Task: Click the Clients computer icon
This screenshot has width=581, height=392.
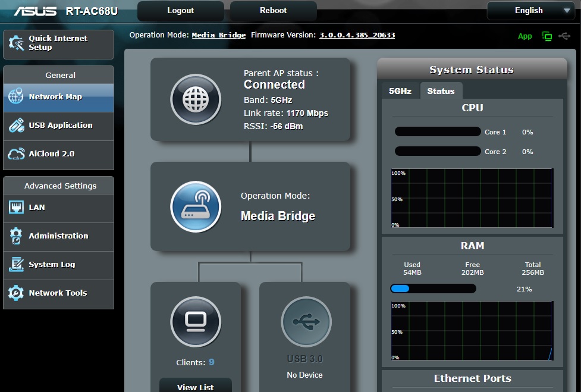Action: pyautogui.click(x=196, y=321)
